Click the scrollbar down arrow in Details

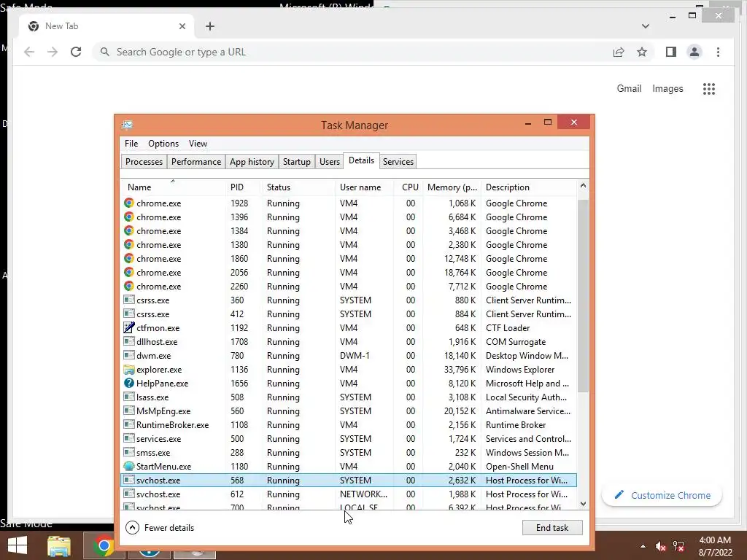pyautogui.click(x=583, y=503)
